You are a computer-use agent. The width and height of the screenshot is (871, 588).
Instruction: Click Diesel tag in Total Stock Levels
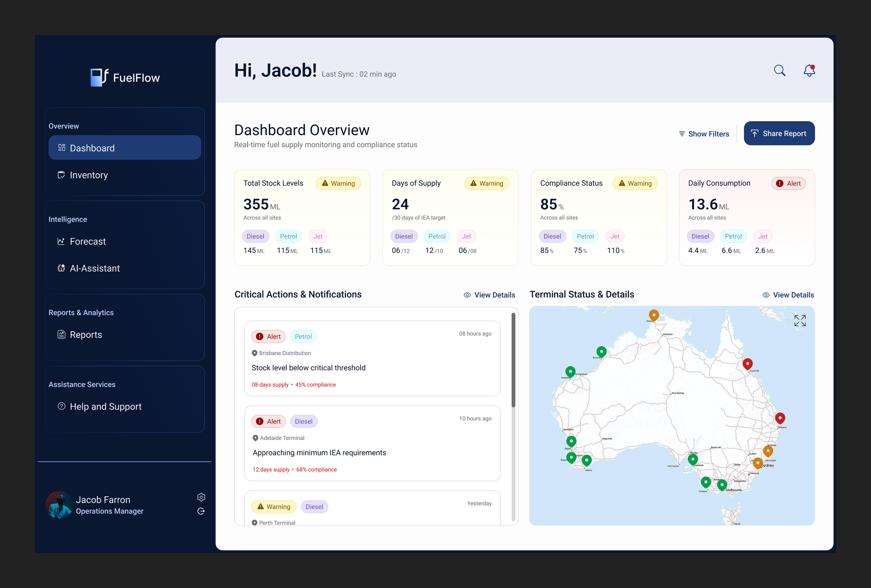255,237
